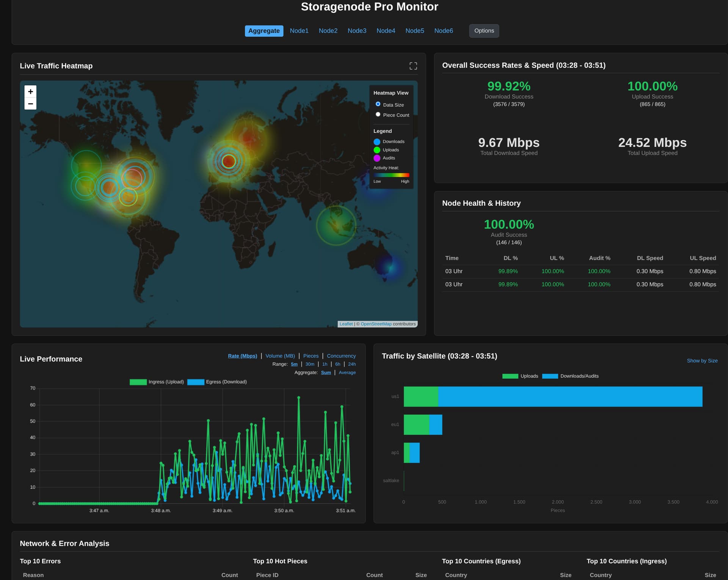The image size is (728, 580).
Task: Click the magenta Audits legend circle
Action: 377,158
